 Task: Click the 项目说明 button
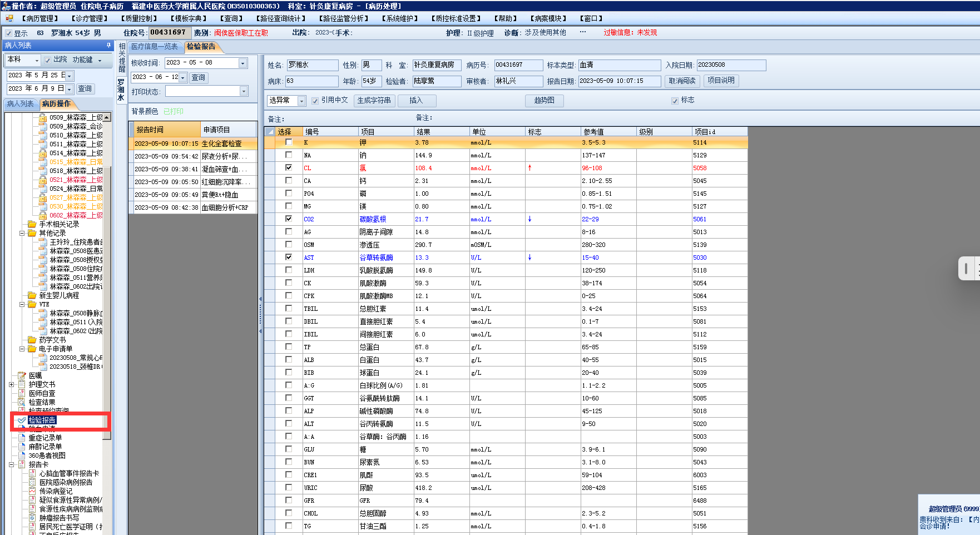click(x=721, y=81)
